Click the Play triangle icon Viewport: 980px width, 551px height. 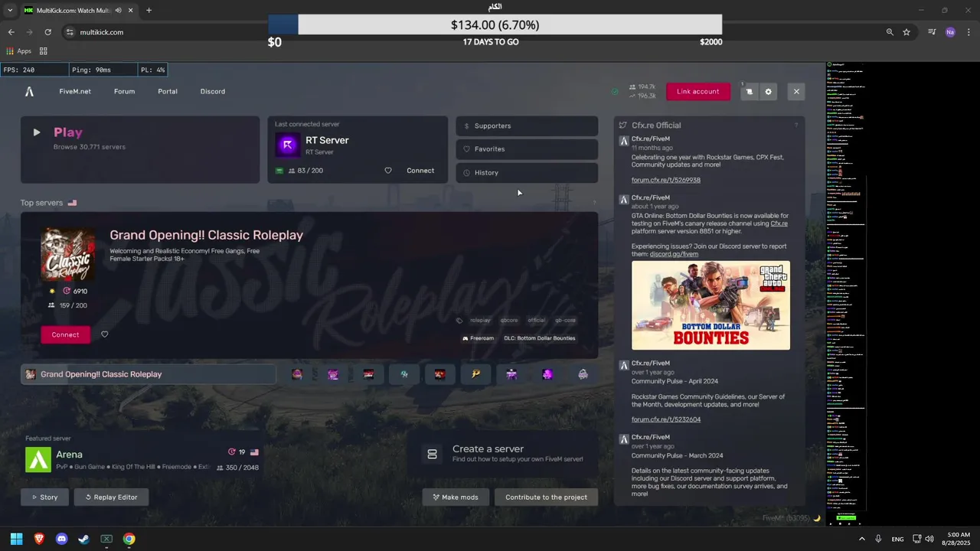(36, 132)
